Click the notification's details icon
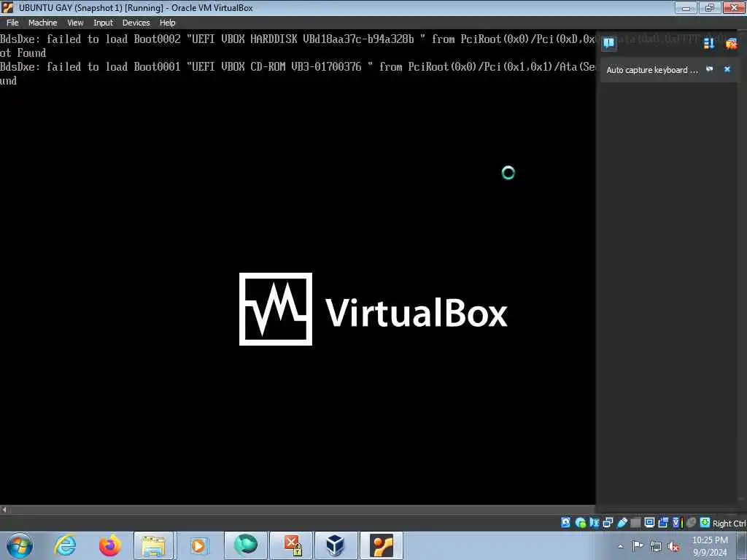The image size is (747, 560). [709, 69]
